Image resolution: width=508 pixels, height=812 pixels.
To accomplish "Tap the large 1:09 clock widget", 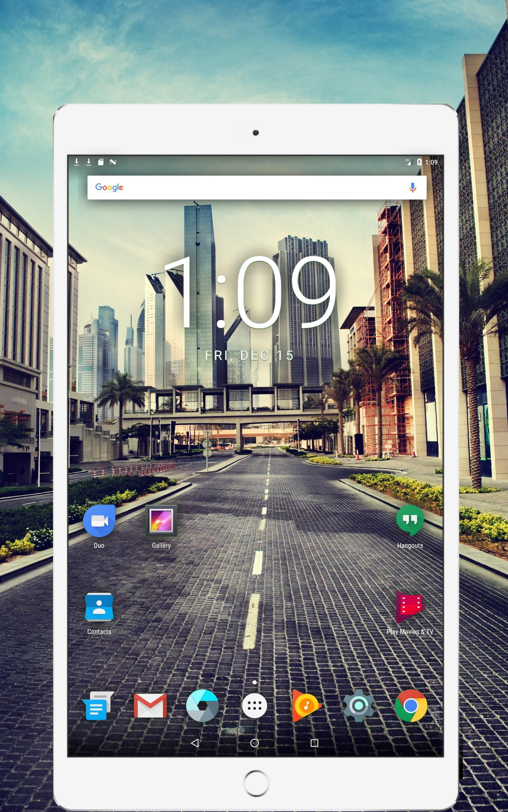I will pyautogui.click(x=250, y=292).
